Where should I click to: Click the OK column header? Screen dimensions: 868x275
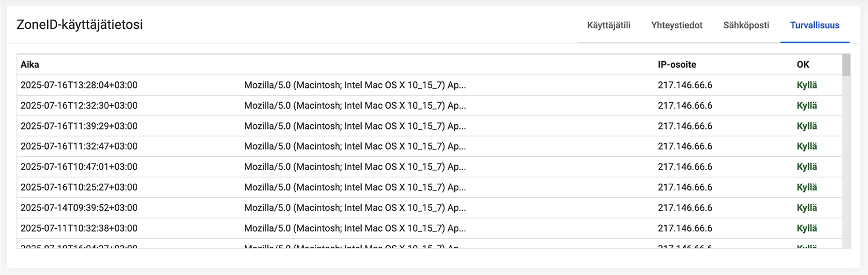803,65
